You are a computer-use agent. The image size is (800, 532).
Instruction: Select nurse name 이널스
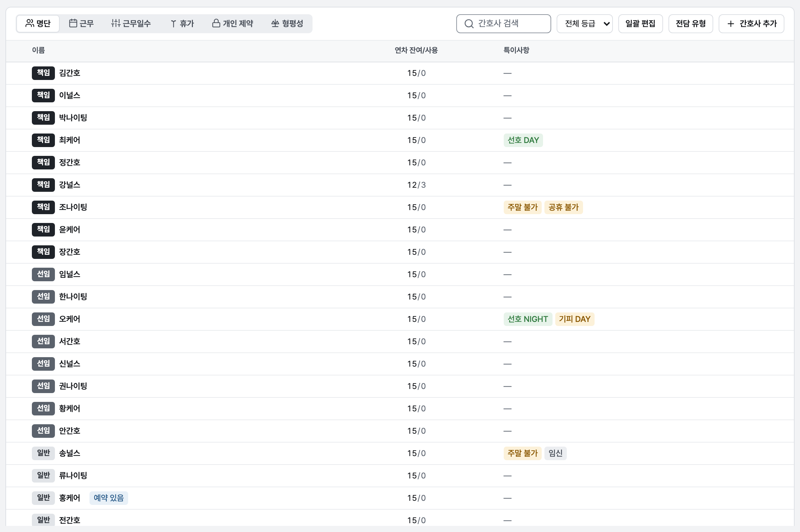[x=69, y=96]
